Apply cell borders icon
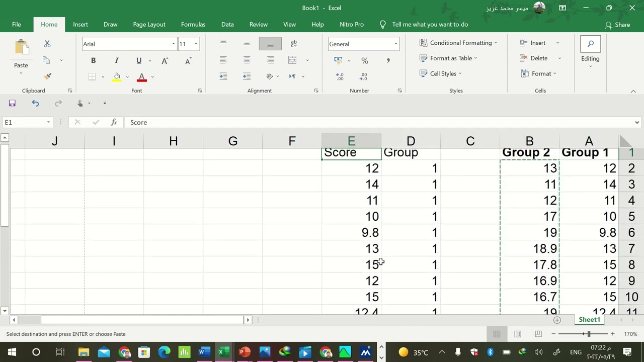The width and height of the screenshot is (644, 362). 92,77
